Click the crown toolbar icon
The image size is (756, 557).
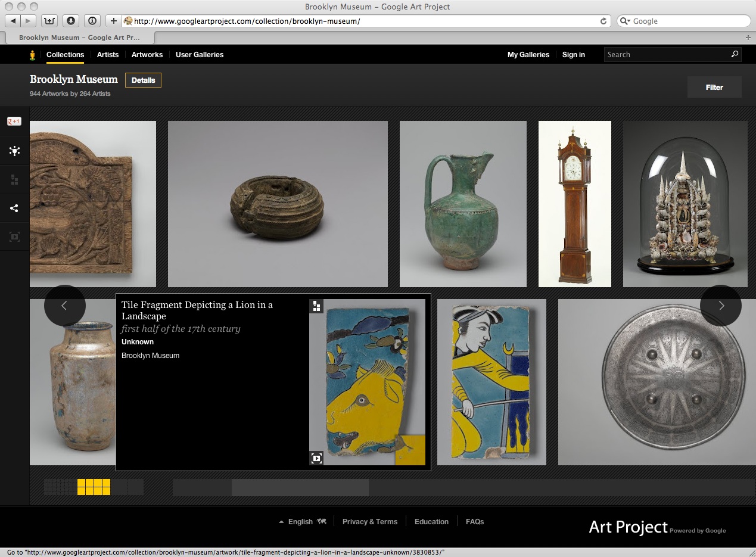point(49,21)
